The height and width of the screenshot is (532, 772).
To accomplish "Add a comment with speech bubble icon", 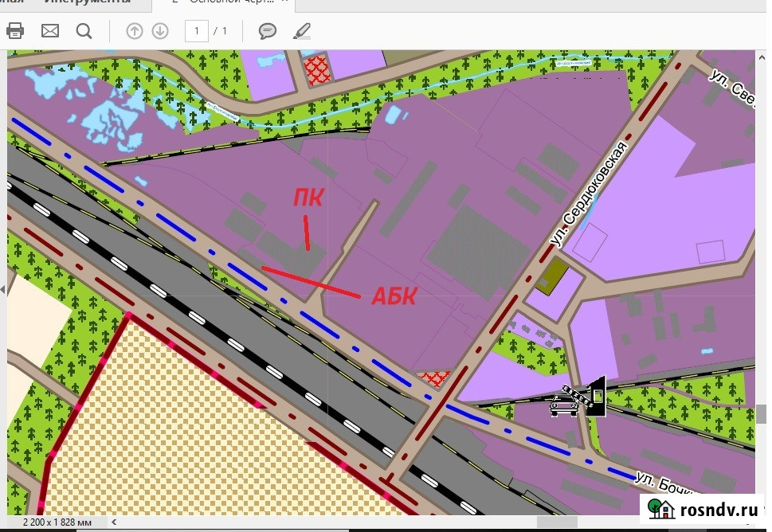I will click(268, 31).
